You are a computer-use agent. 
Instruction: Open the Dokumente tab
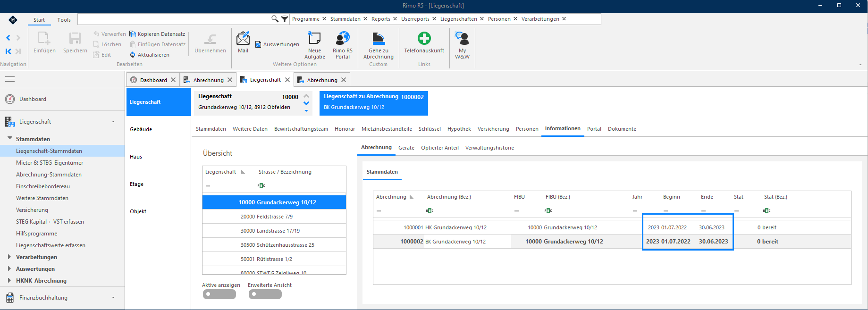pos(622,129)
